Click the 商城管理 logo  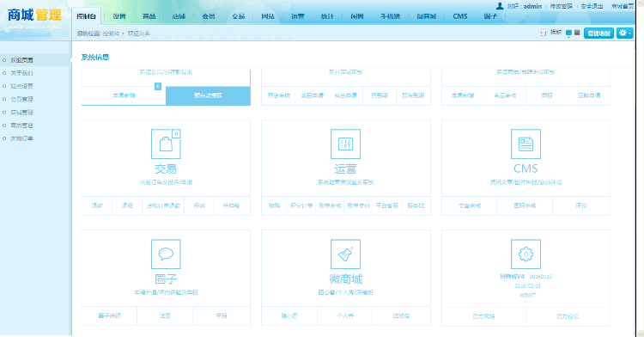coord(34,18)
